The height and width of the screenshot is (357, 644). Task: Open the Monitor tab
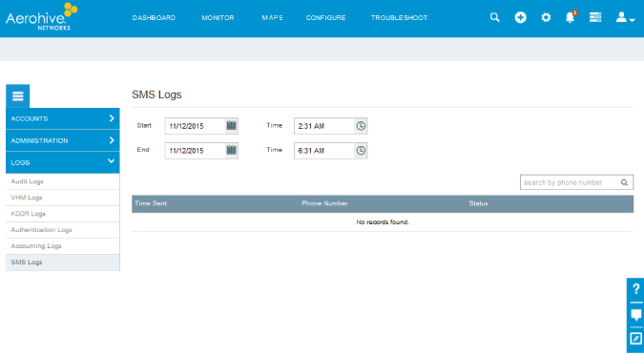(218, 18)
